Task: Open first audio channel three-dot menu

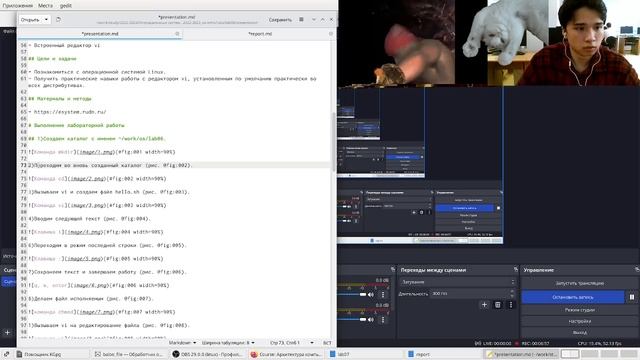Action: click(x=382, y=294)
